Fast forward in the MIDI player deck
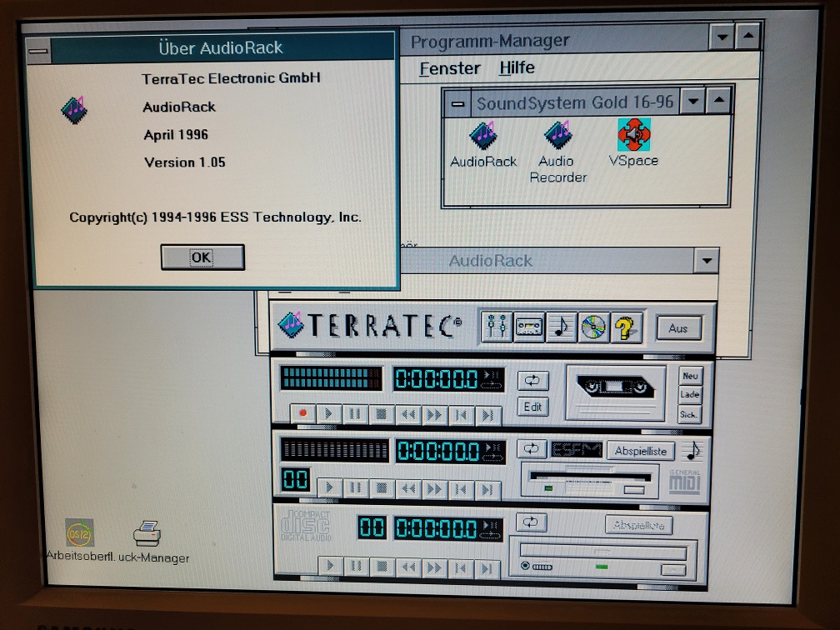The image size is (840, 630). 434,488
